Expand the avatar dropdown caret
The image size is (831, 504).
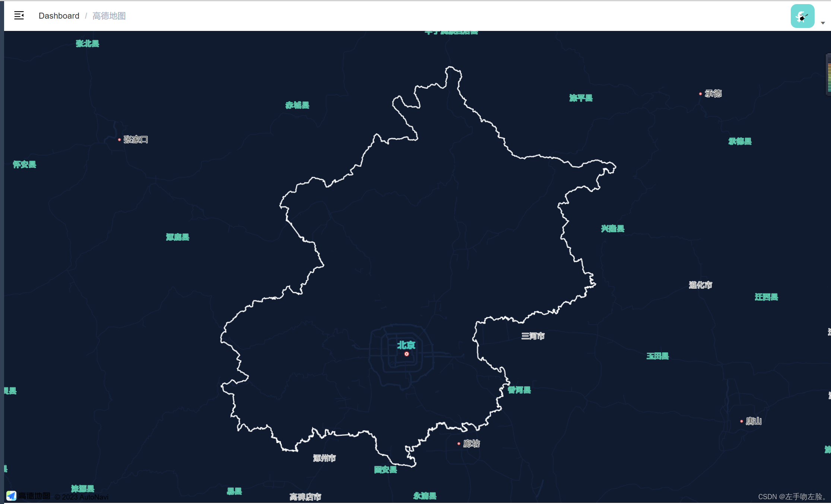click(823, 23)
